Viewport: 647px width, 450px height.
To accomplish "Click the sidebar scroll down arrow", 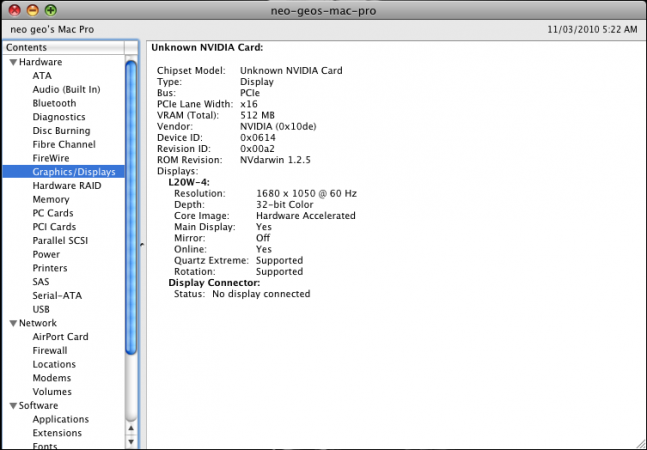I will (x=131, y=442).
